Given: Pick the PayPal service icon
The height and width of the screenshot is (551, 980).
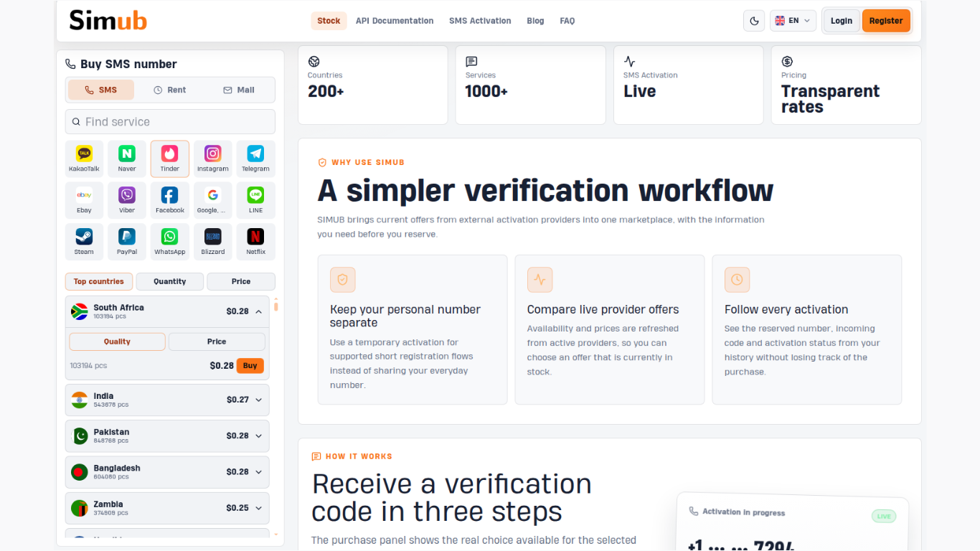Looking at the screenshot, I should click(x=127, y=242).
